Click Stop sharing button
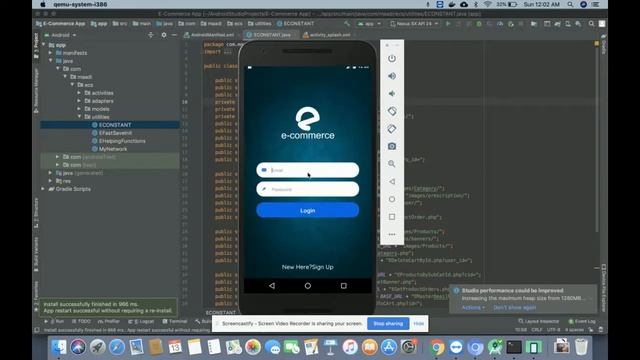Viewport: 640px width, 360px height. 388,324
